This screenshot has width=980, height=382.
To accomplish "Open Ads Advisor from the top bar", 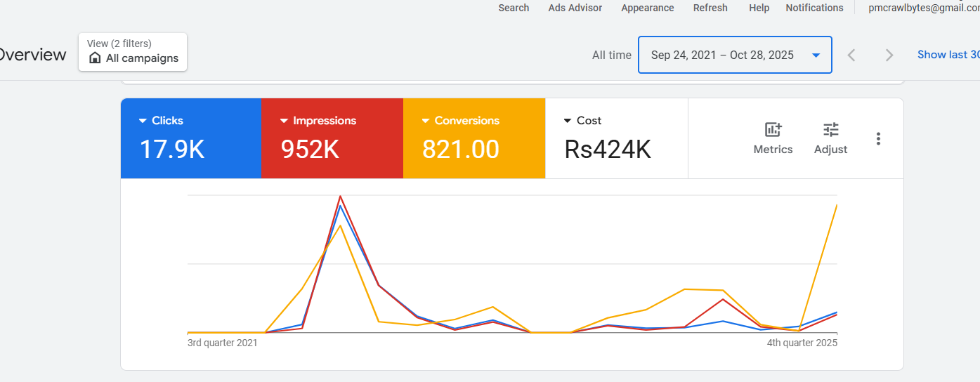I will [x=575, y=8].
